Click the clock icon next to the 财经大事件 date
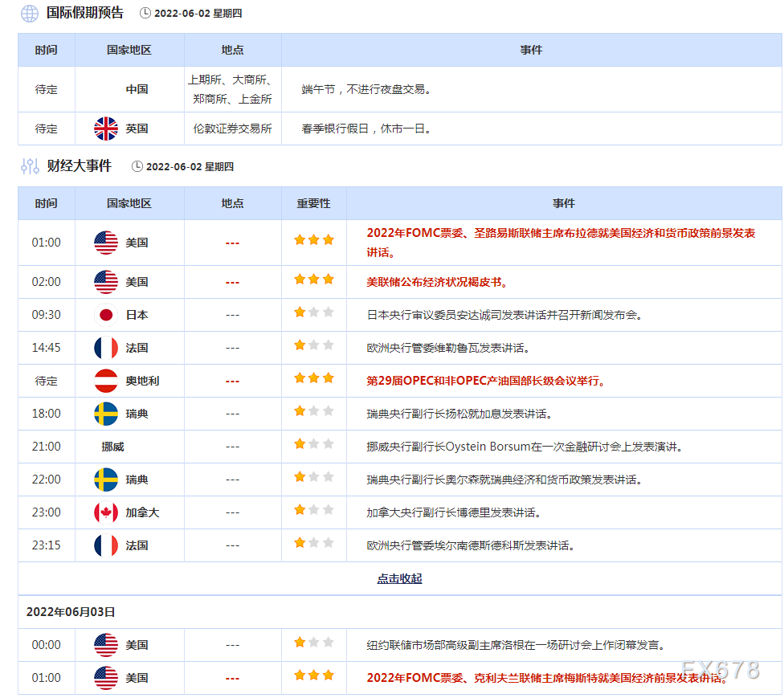 137,166
